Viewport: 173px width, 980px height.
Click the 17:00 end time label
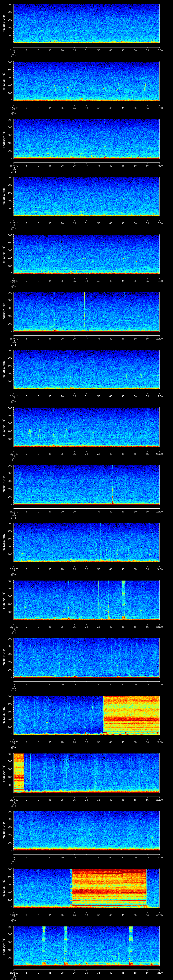160,166
